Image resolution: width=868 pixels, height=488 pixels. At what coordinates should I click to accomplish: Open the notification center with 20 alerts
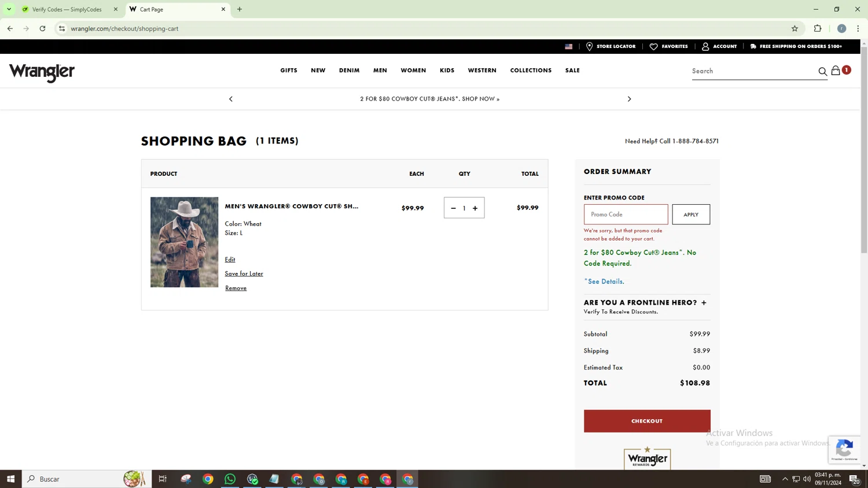tap(854, 479)
